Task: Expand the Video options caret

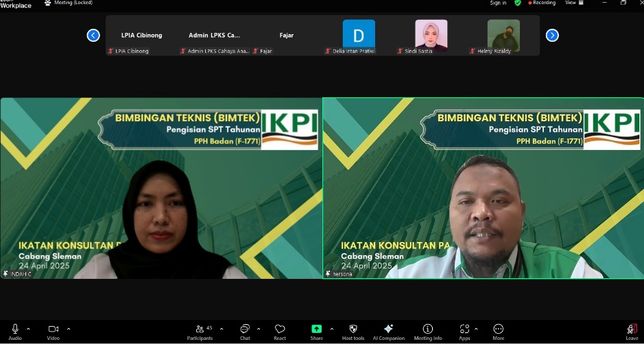Action: pos(69,329)
